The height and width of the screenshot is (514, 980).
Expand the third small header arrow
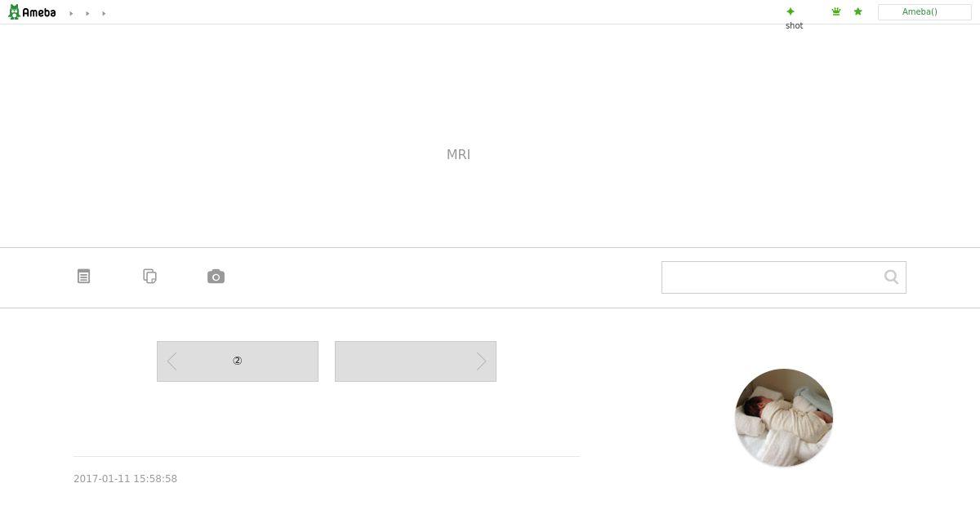[104, 13]
